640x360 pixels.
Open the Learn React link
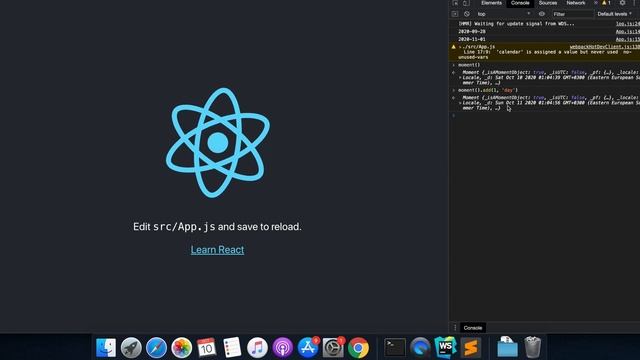tap(217, 249)
